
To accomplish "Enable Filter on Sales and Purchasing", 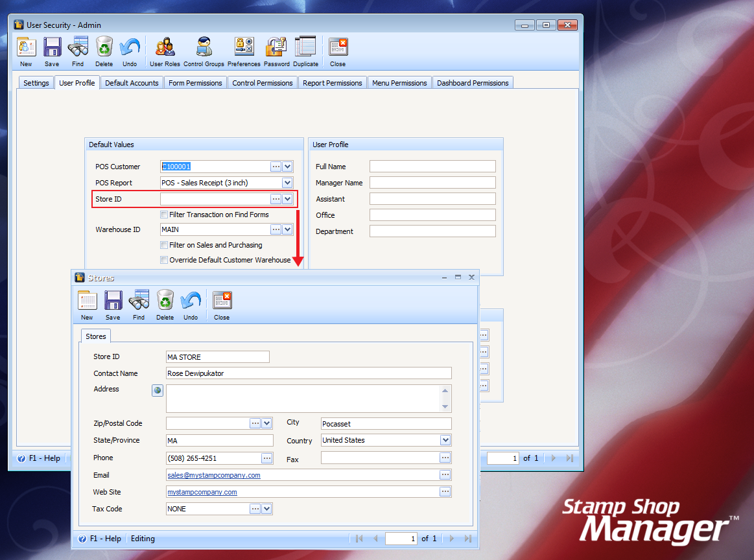I will pyautogui.click(x=164, y=244).
